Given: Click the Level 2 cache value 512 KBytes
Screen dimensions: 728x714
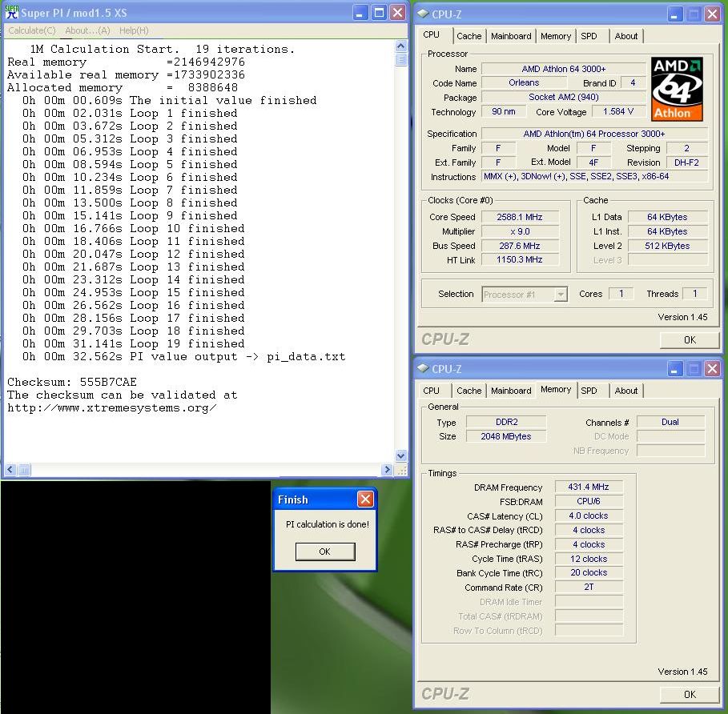Looking at the screenshot, I should point(667,246).
